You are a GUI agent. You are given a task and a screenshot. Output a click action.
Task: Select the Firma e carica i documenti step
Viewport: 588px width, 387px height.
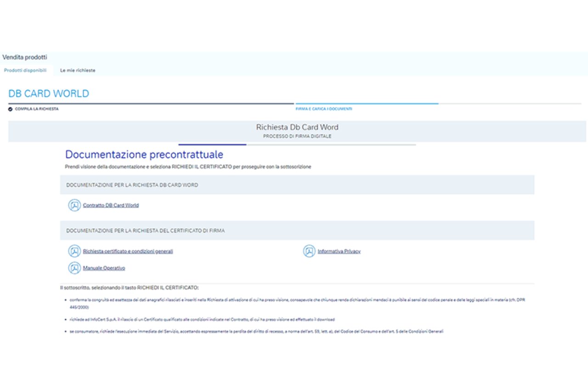[x=324, y=109]
